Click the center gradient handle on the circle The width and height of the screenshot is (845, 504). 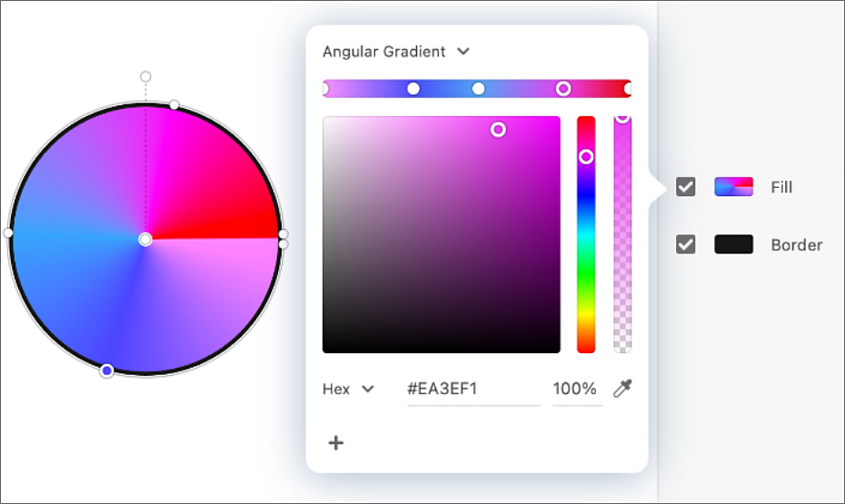145,240
